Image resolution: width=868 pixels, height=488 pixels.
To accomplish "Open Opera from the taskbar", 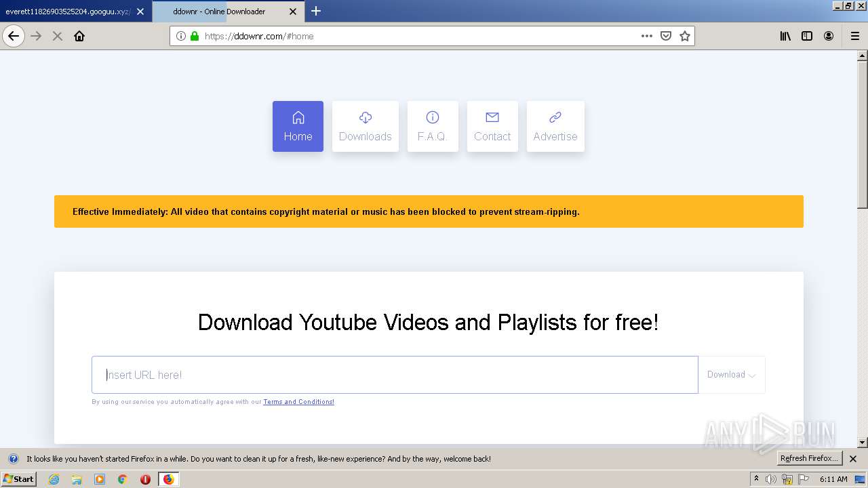I will (x=145, y=479).
